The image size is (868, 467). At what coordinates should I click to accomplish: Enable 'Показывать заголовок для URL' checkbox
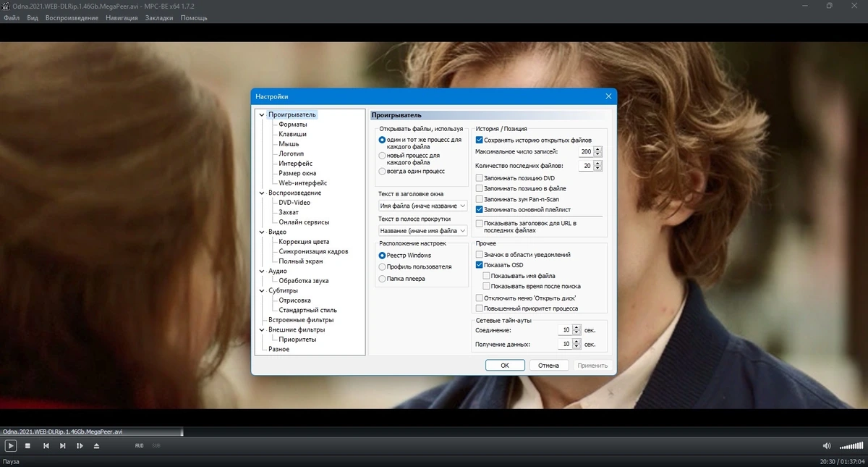tap(479, 223)
